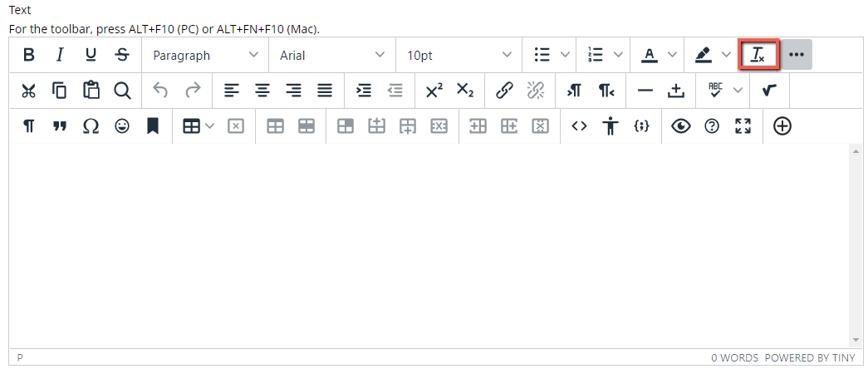The height and width of the screenshot is (369, 868).
Task: Expand highlight color picker arrow
Action: click(x=726, y=55)
